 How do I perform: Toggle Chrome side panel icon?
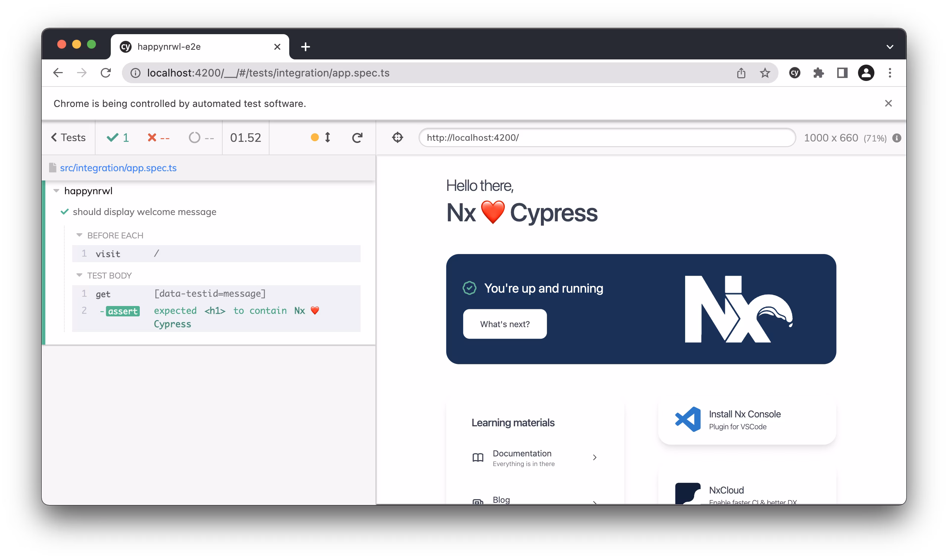click(x=842, y=73)
